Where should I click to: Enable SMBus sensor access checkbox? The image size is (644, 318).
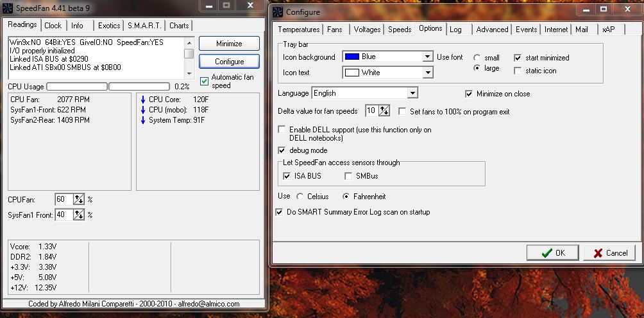point(348,176)
